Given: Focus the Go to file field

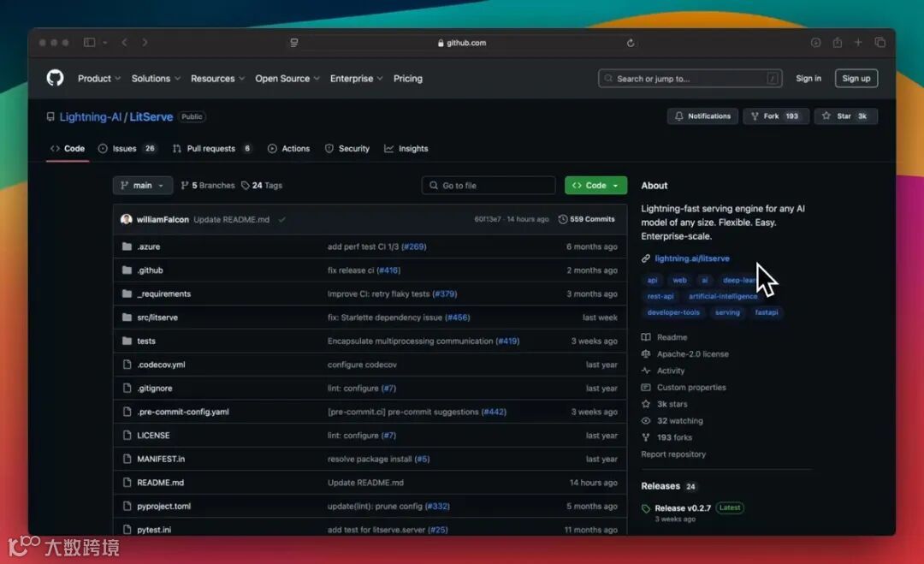Looking at the screenshot, I should (x=489, y=185).
